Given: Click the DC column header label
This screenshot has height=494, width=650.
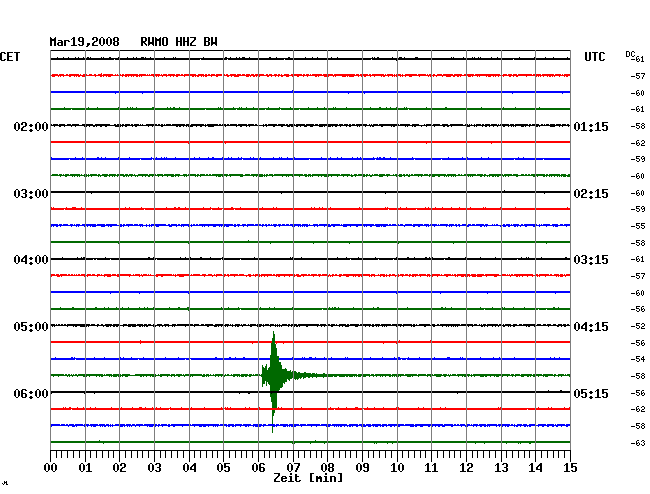Looking at the screenshot, I should [x=630, y=54].
